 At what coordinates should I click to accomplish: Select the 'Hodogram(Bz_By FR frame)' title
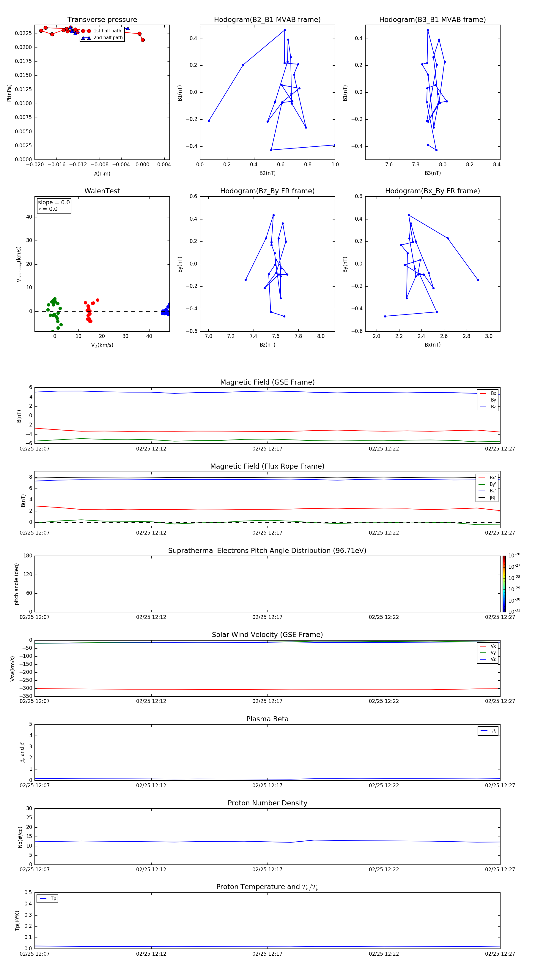pyautogui.click(x=267, y=191)
